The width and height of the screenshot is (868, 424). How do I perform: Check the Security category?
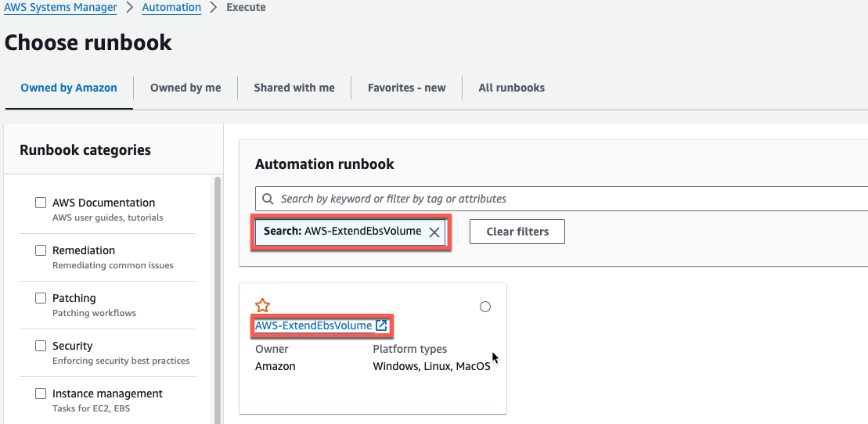click(x=41, y=346)
